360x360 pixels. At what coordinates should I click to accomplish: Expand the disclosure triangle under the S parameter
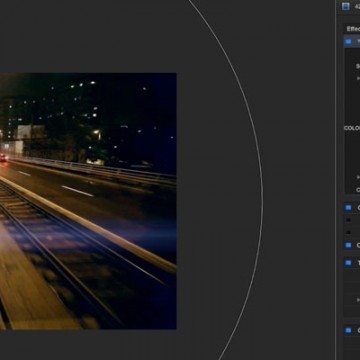(358, 78)
